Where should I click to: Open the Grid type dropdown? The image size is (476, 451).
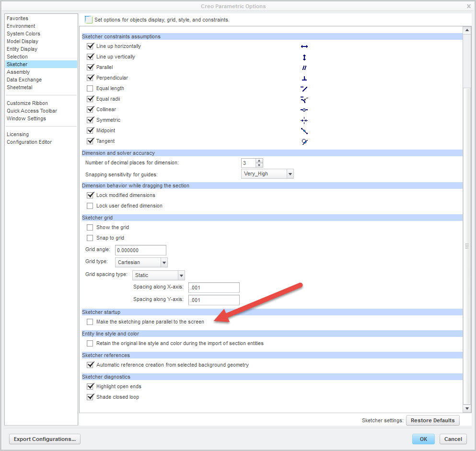pyautogui.click(x=141, y=262)
